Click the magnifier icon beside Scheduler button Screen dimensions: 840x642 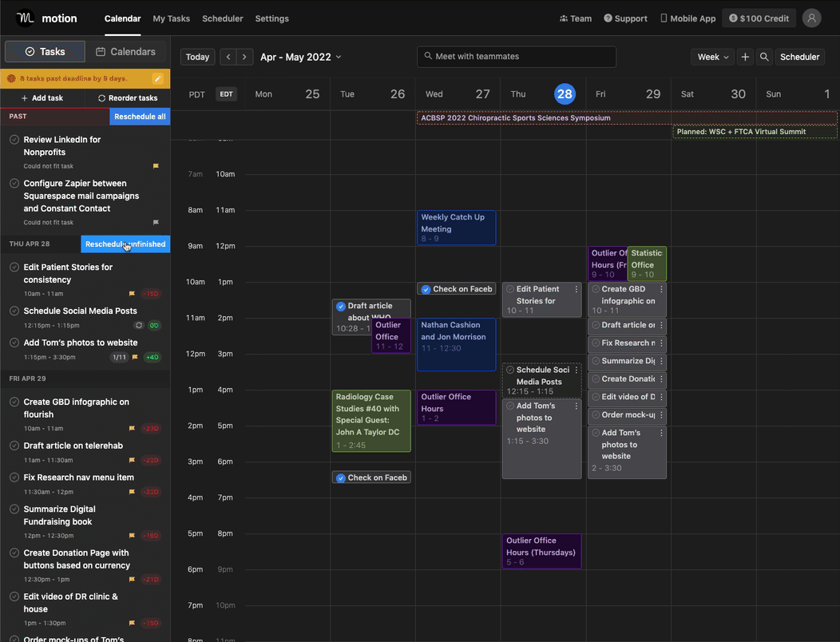pos(764,57)
